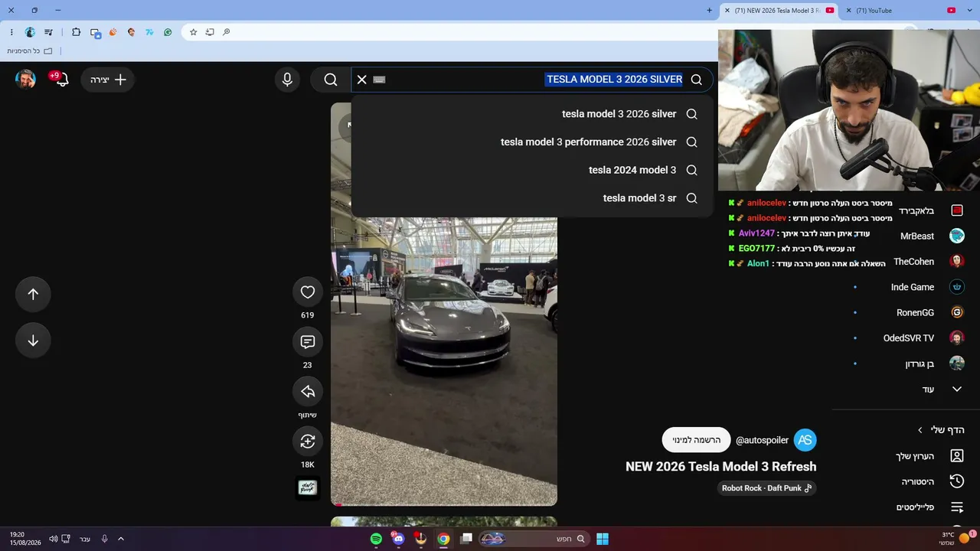Open Chrome three-dot menu
Image resolution: width=980 pixels, height=551 pixels.
pyautogui.click(x=11, y=32)
